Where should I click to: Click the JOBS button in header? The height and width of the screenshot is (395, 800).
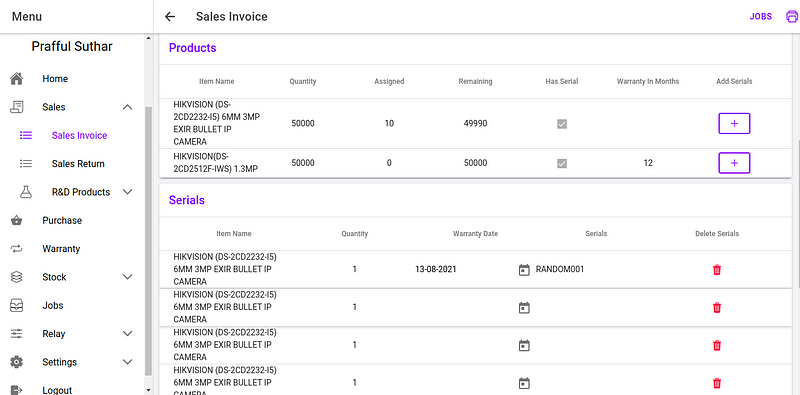pyautogui.click(x=761, y=17)
